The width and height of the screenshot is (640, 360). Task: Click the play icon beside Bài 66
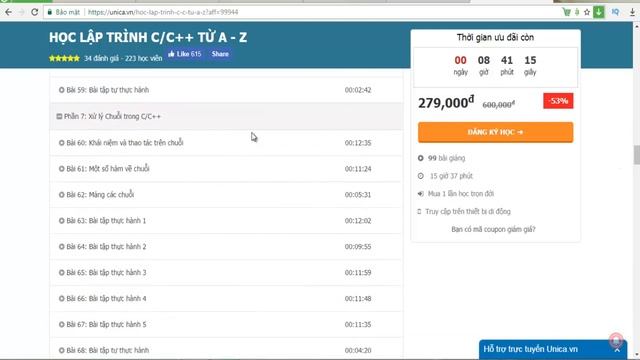point(61,298)
